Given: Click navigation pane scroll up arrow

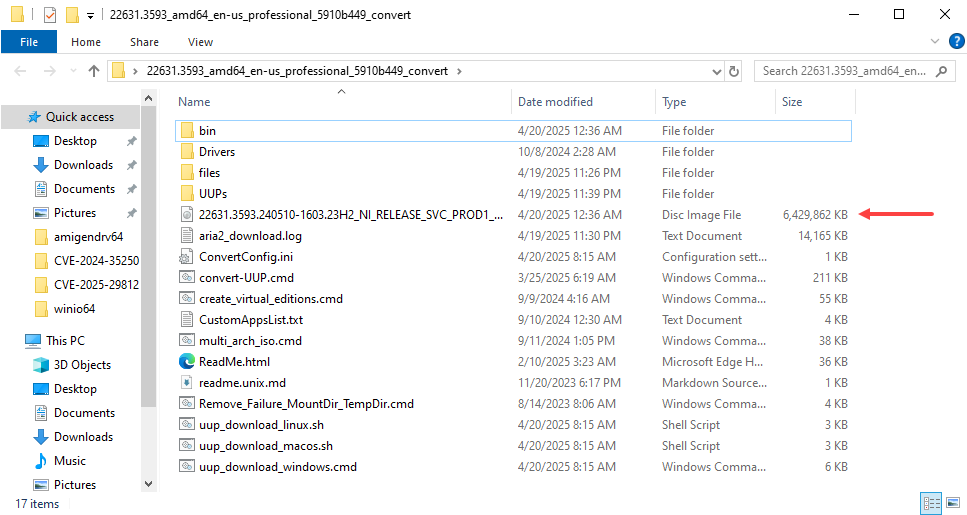Looking at the screenshot, I should point(148,98).
